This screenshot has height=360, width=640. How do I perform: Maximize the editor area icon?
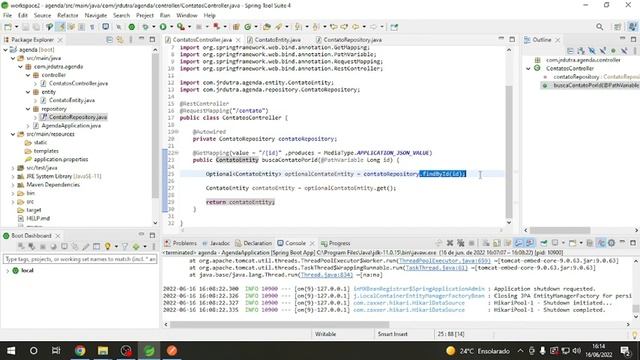click(512, 39)
